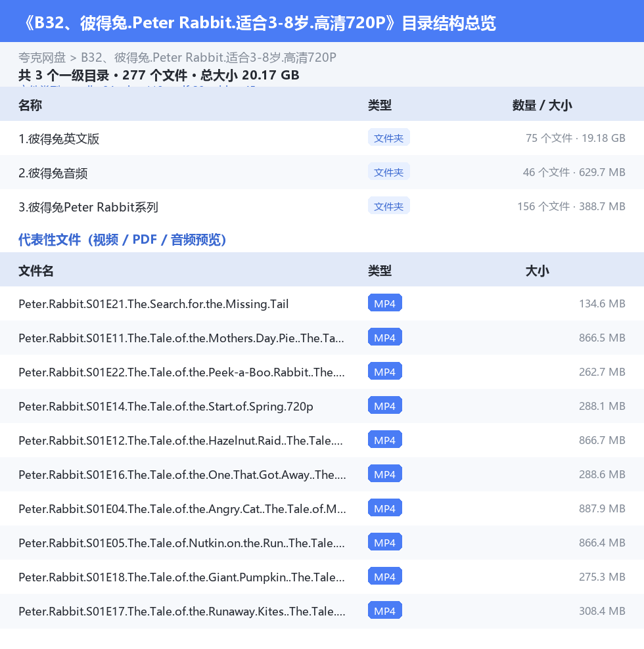
Task: Select file S01E18 The.Tale.of.the.Giant.Pumpkin
Action: (x=181, y=577)
